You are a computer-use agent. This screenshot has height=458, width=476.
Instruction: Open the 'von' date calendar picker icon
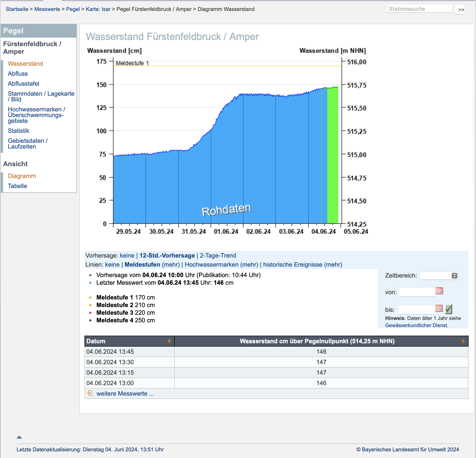[x=439, y=291]
